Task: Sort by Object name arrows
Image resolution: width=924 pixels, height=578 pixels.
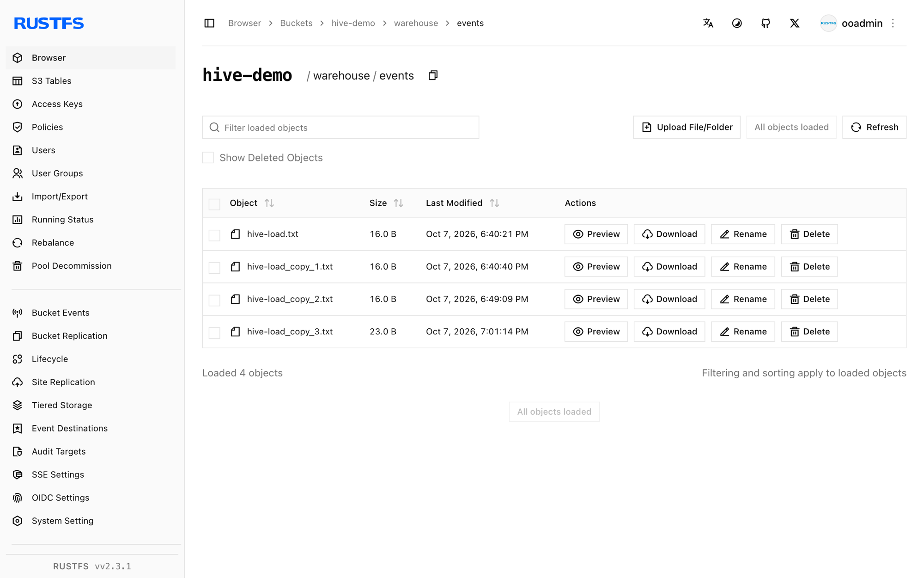Action: coord(269,203)
